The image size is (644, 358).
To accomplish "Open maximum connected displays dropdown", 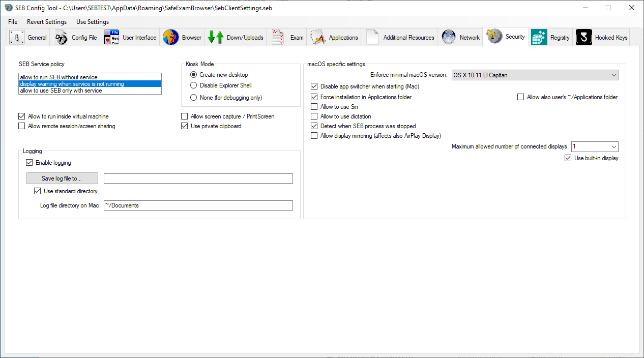I will coord(595,146).
